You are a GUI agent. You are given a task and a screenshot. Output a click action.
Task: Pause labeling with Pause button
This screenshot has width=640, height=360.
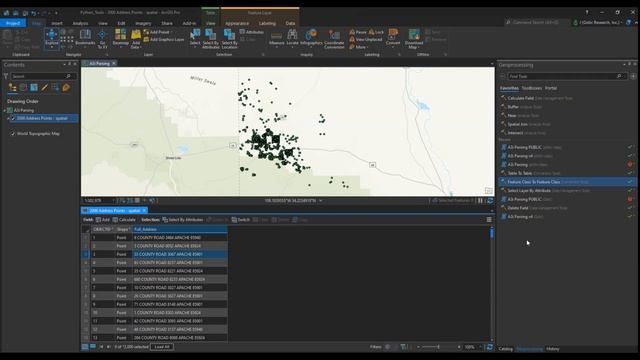pyautogui.click(x=358, y=32)
